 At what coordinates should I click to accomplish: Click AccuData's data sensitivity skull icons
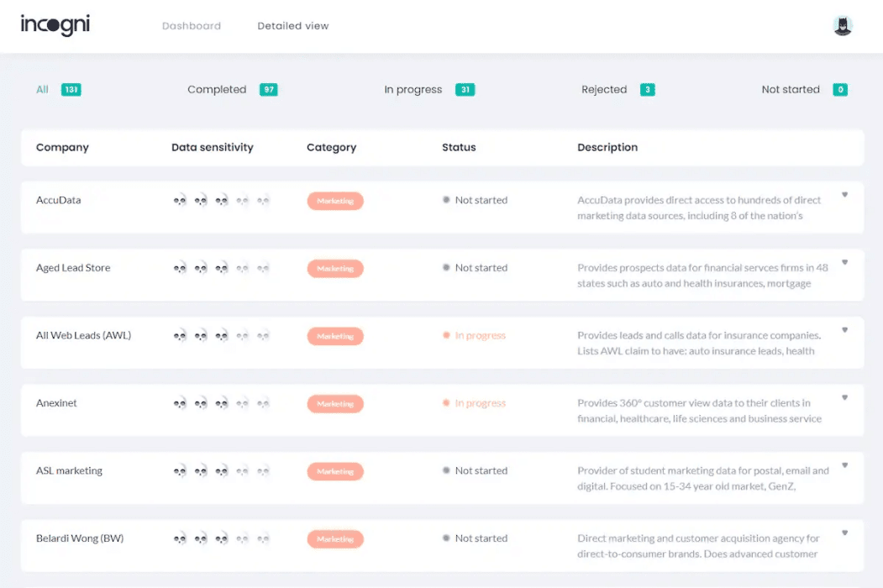221,201
